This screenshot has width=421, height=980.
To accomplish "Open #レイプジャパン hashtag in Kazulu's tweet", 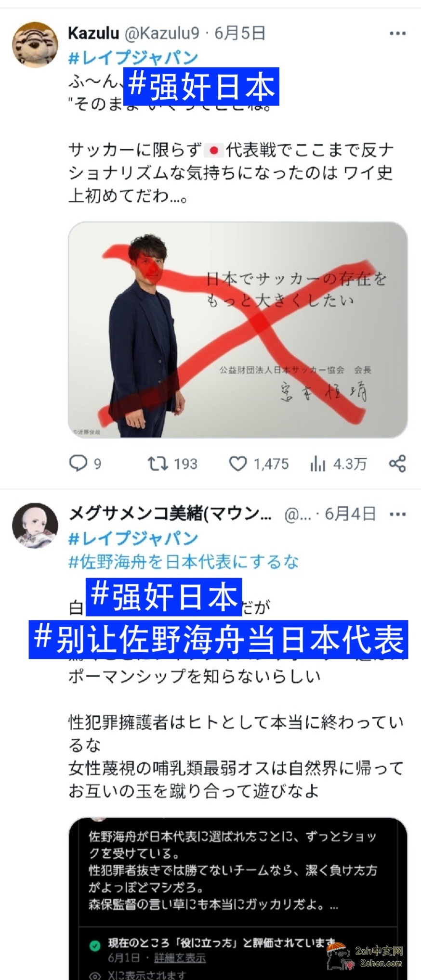I will pyautogui.click(x=133, y=58).
